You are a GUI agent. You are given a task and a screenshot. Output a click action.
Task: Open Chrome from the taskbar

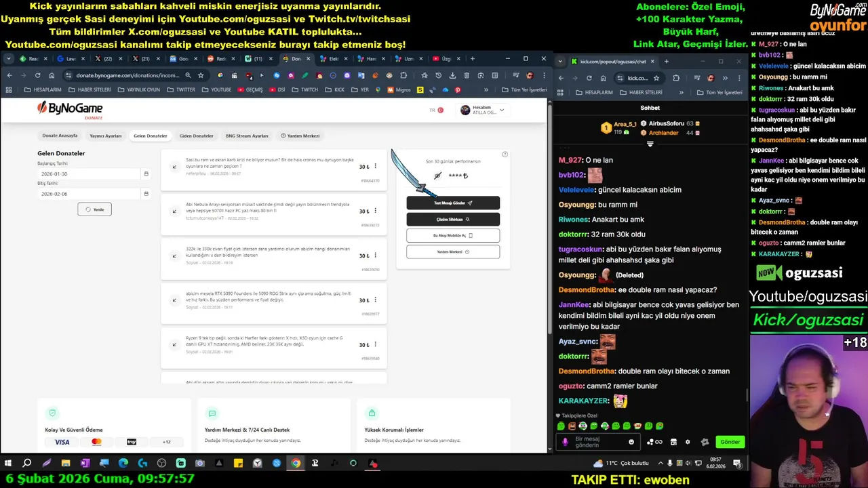coord(296,464)
